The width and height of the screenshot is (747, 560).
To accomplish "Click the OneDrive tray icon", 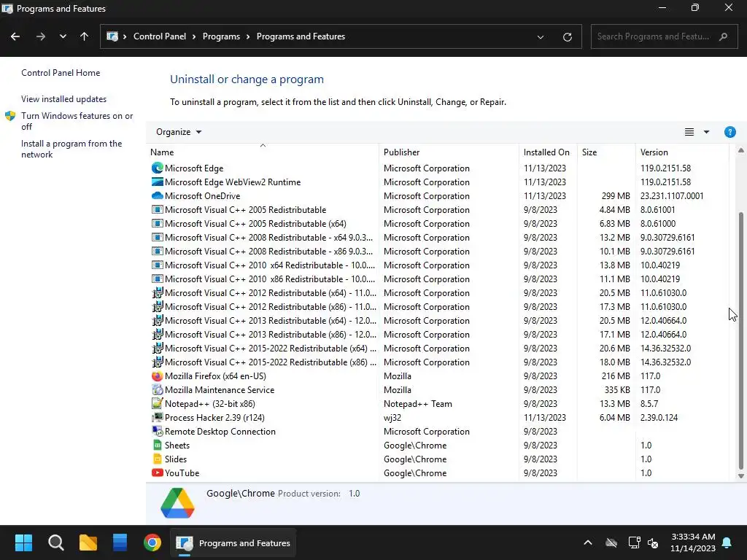I will click(x=611, y=542).
